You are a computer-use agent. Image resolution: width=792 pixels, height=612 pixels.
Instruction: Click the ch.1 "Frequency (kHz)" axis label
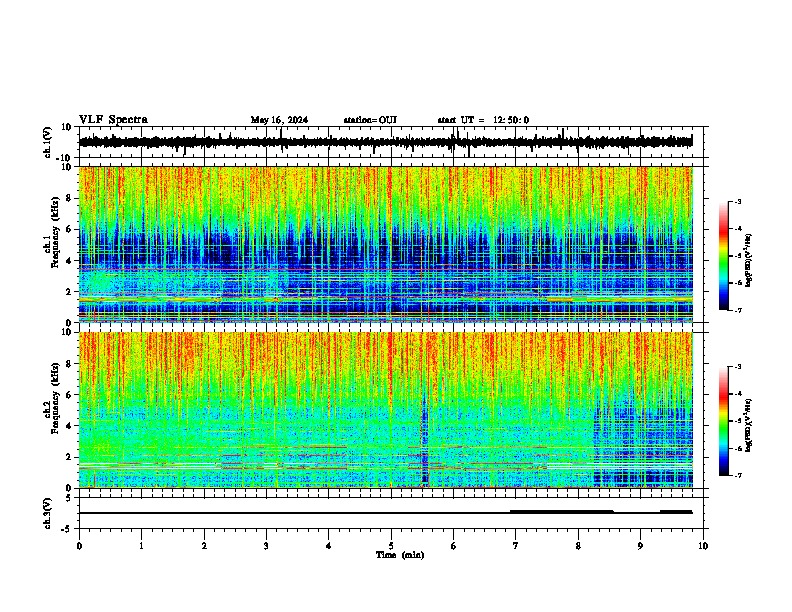point(56,232)
